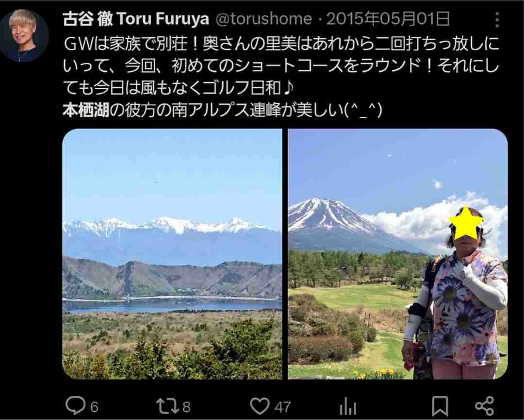524x420 pixels.
Task: Share the tweet via share icon
Action: click(485, 406)
